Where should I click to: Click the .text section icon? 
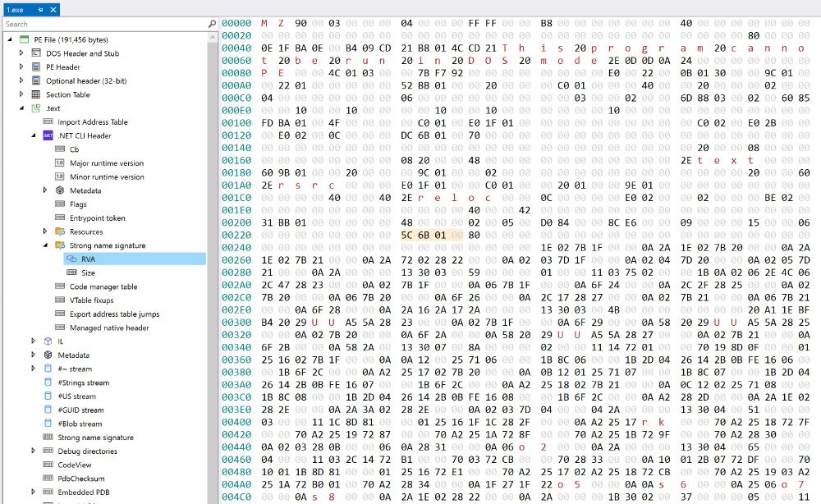pos(36,108)
